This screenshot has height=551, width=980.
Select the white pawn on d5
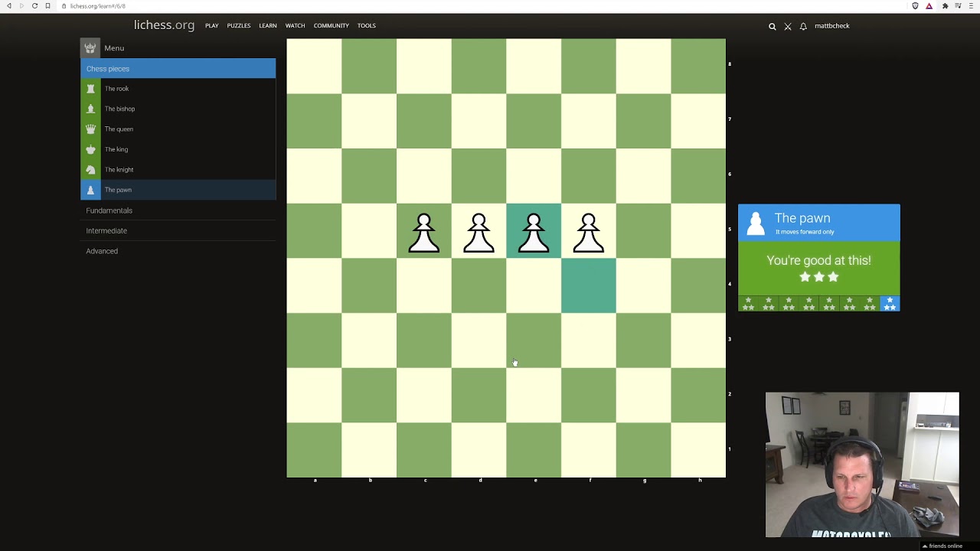[479, 232]
